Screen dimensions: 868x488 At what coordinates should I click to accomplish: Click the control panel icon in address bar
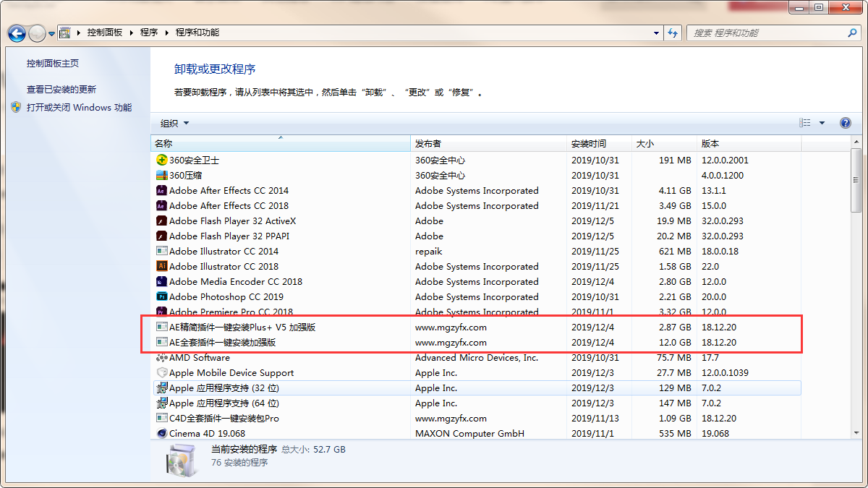65,33
